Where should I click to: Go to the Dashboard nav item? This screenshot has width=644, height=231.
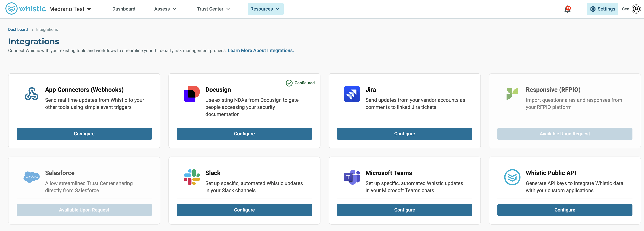pyautogui.click(x=124, y=9)
